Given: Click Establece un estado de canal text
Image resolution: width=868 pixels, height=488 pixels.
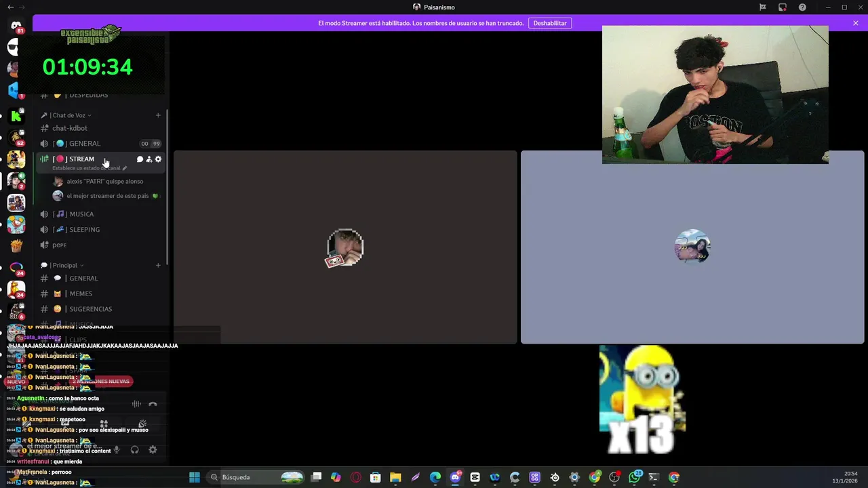Looking at the screenshot, I should pos(86,168).
